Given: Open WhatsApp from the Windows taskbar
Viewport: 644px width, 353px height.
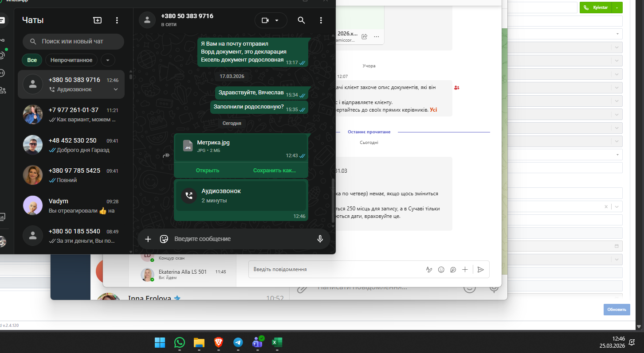Looking at the screenshot, I should (180, 342).
